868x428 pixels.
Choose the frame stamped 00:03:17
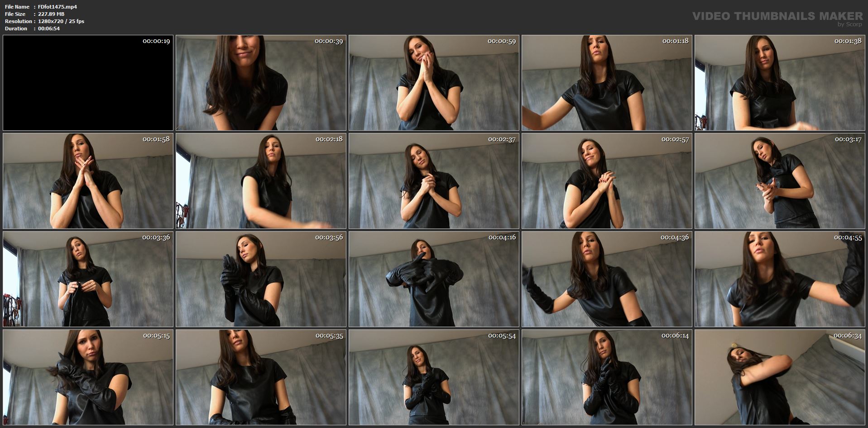[x=780, y=181]
